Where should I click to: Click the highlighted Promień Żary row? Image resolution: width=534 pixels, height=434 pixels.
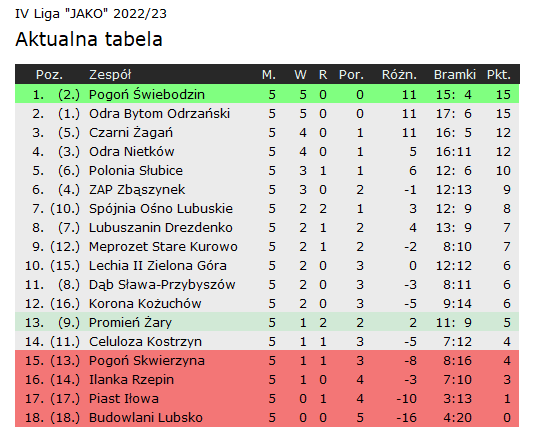(x=267, y=323)
